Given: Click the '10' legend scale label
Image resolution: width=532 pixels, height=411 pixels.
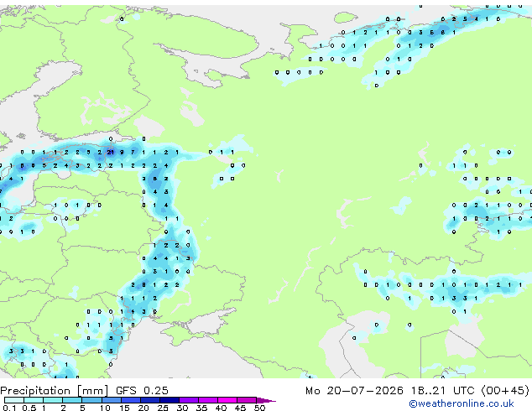Looking at the screenshot, I should [x=105, y=408].
